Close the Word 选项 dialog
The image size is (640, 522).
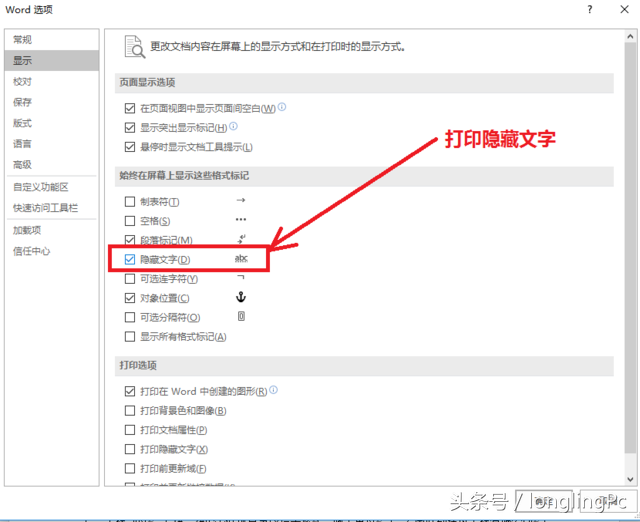[624, 9]
